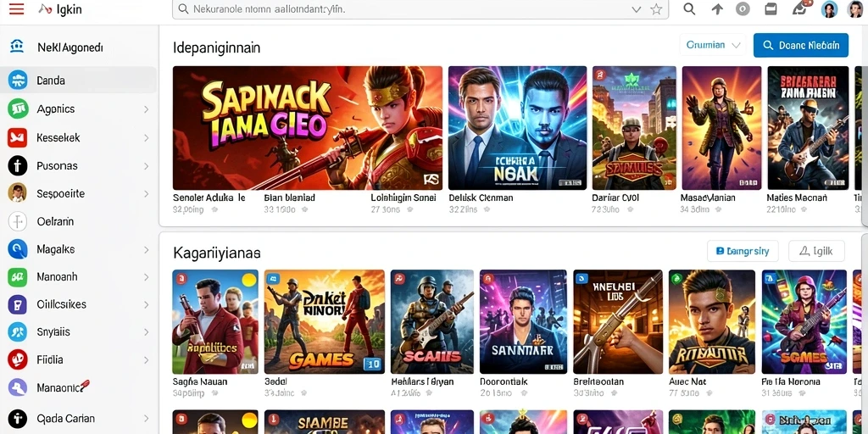This screenshot has width=868, height=434.
Task: Click the Idepaniginnain section heading
Action: [216, 47]
